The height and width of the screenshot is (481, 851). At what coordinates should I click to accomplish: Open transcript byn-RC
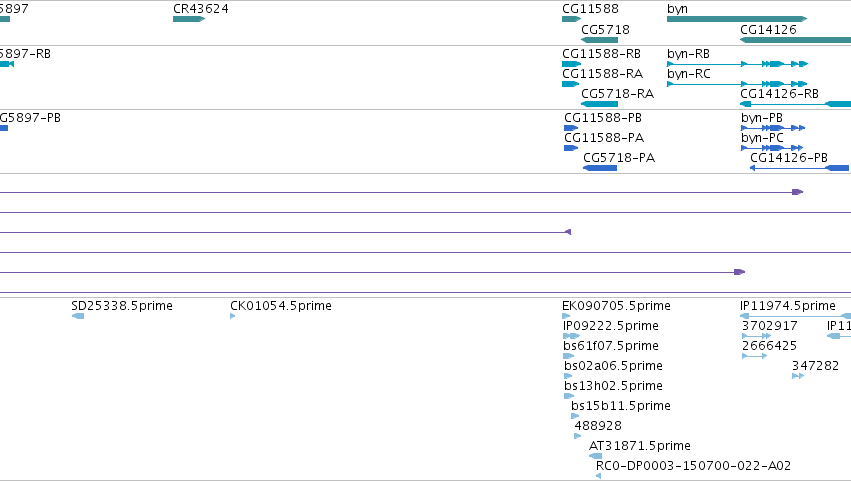tap(689, 74)
